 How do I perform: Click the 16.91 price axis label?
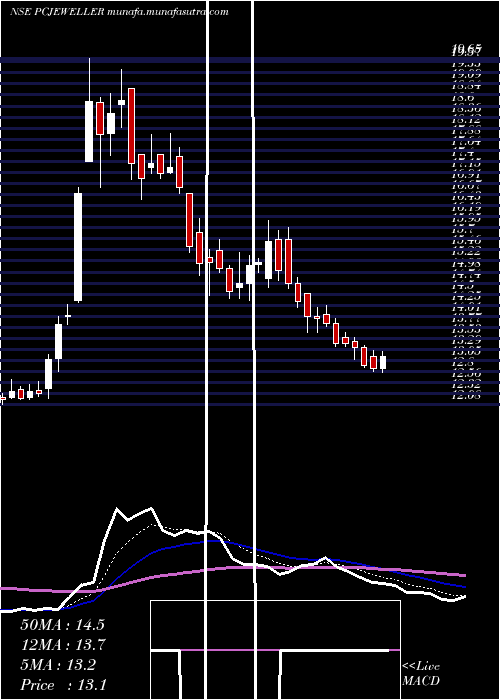[x=466, y=176]
